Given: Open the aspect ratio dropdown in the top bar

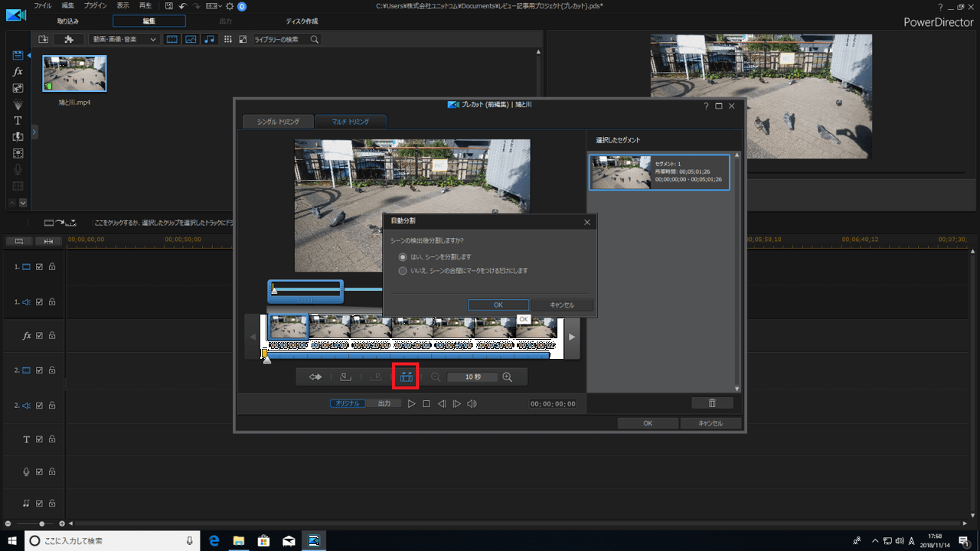Looking at the screenshot, I should pyautogui.click(x=213, y=6).
